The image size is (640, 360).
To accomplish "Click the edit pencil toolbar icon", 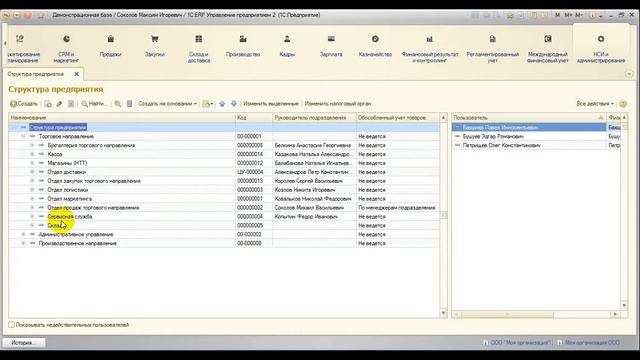I will (x=59, y=104).
